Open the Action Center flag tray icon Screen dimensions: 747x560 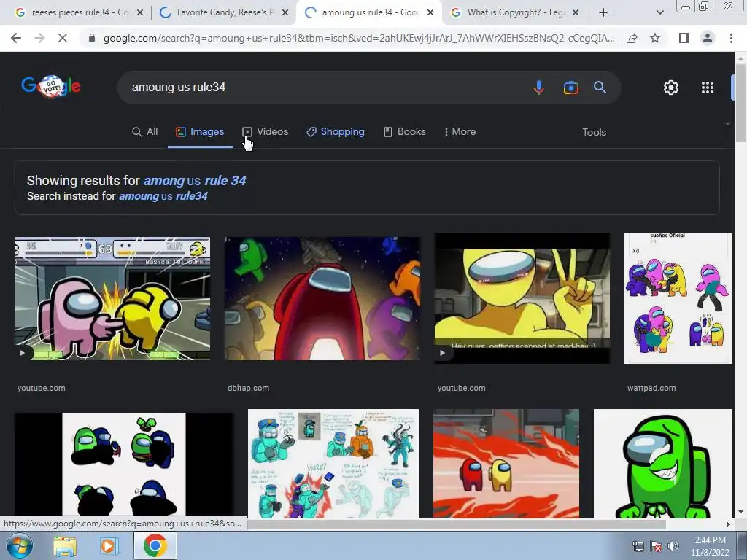(x=656, y=547)
